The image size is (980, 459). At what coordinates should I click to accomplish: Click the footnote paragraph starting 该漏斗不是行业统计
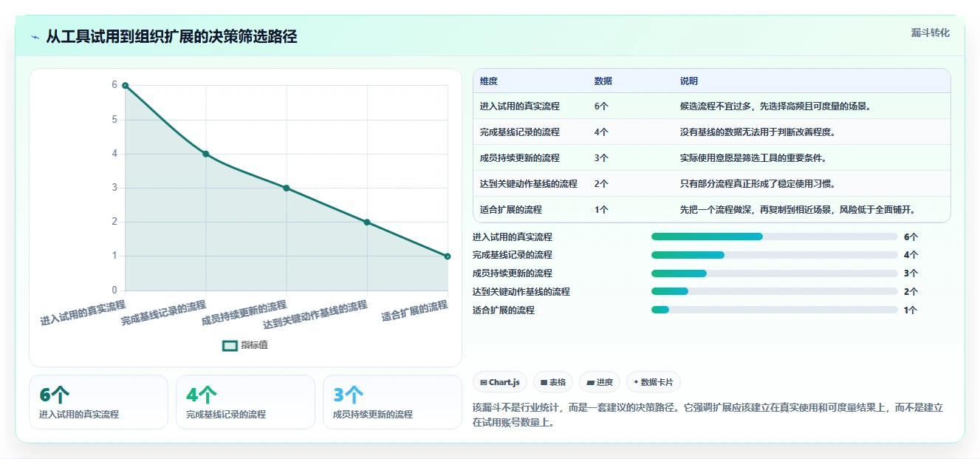[707, 415]
